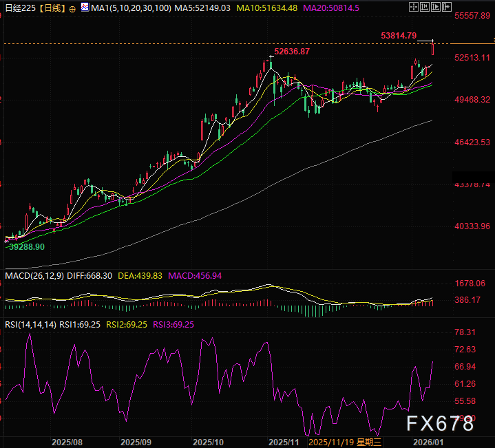Click the 52636.87 peak price label
Screen dimensions: 495x448
click(x=291, y=52)
